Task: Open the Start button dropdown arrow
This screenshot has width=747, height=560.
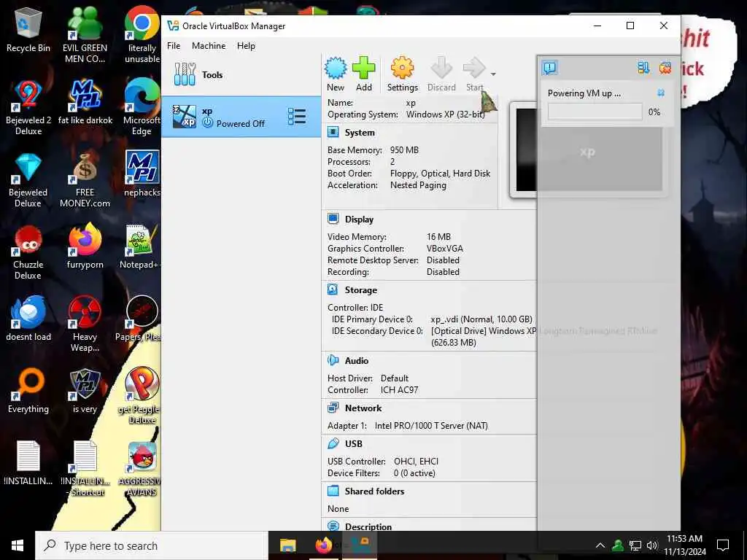Action: coord(493,74)
